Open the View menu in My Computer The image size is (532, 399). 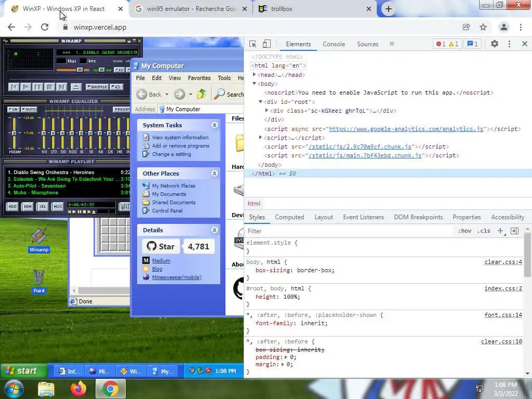click(x=175, y=78)
